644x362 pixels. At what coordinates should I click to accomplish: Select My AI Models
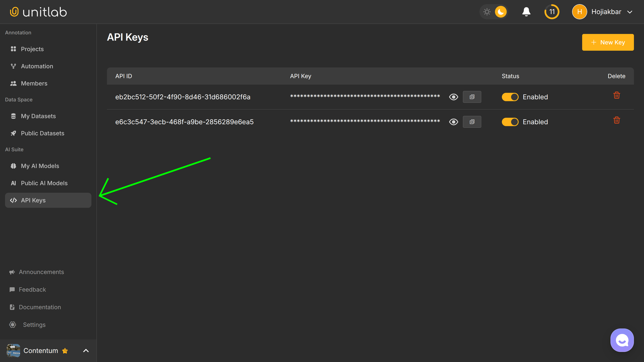[40, 166]
